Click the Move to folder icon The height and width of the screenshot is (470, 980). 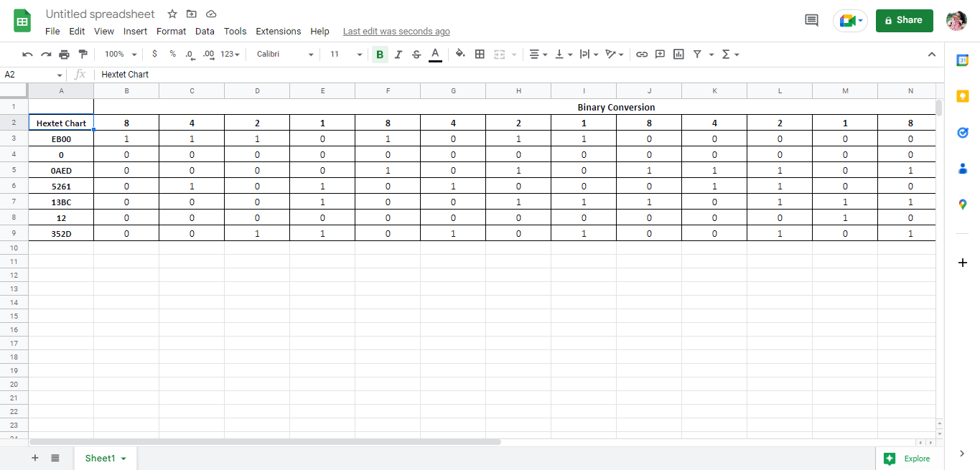[191, 14]
